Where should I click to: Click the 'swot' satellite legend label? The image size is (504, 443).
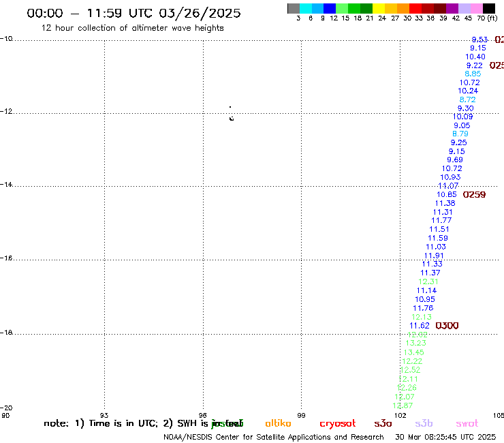tap(467, 423)
